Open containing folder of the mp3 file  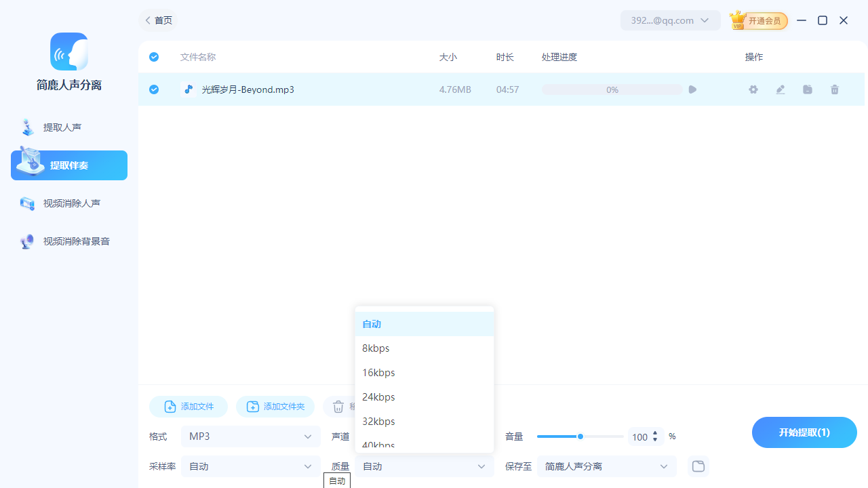(807, 89)
